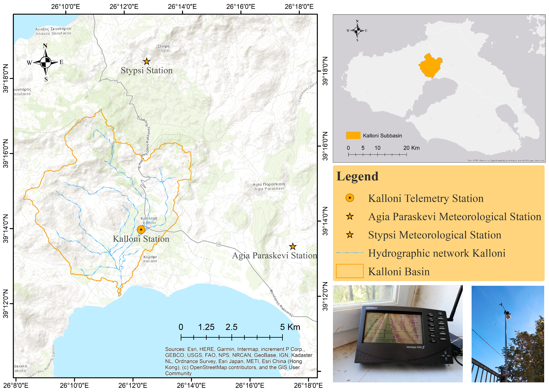Click the main map 5 Km scale bar
This screenshot has height=392, width=549.
(x=231, y=337)
